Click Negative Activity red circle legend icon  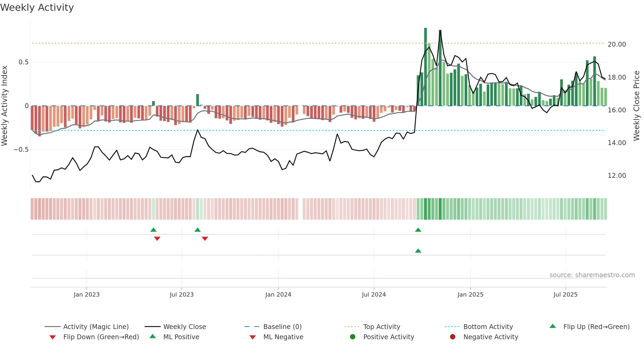pyautogui.click(x=453, y=337)
